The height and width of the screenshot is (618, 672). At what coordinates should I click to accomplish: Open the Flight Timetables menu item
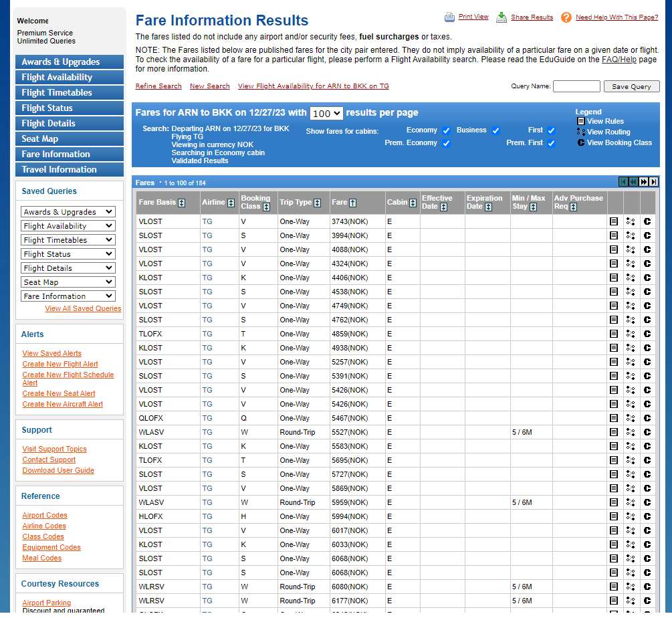tap(70, 92)
